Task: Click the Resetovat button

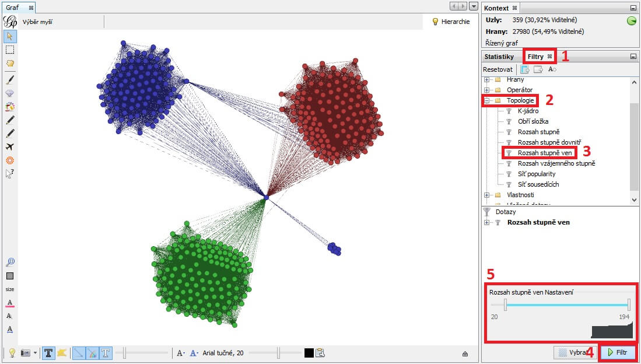Action: [x=498, y=69]
